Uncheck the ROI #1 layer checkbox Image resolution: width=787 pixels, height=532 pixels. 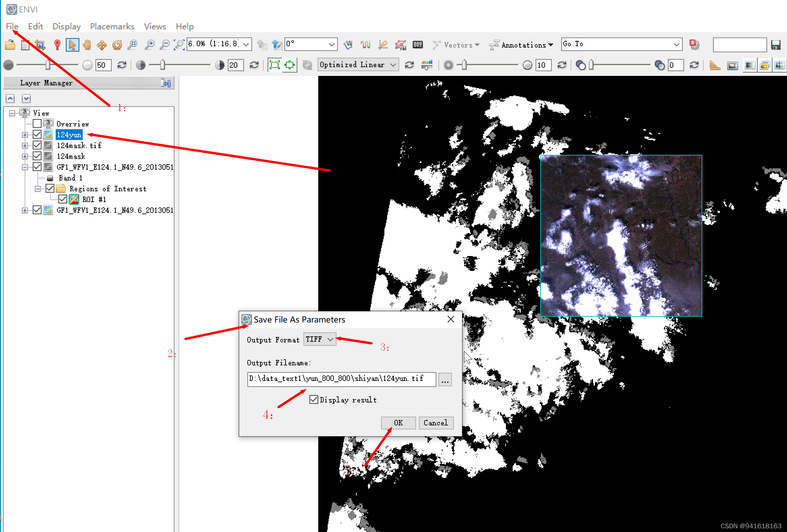(x=63, y=199)
